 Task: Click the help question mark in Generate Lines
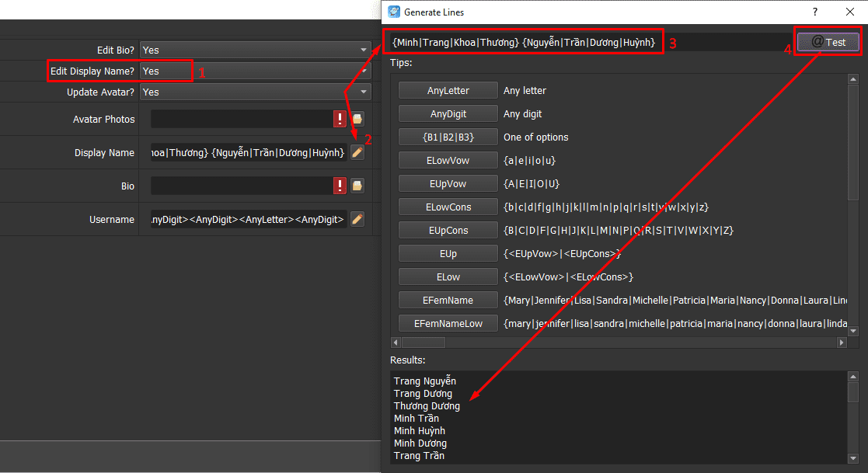[814, 12]
